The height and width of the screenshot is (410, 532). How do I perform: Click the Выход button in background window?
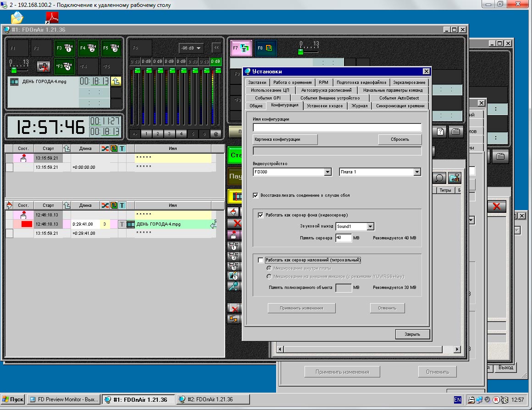(505, 367)
